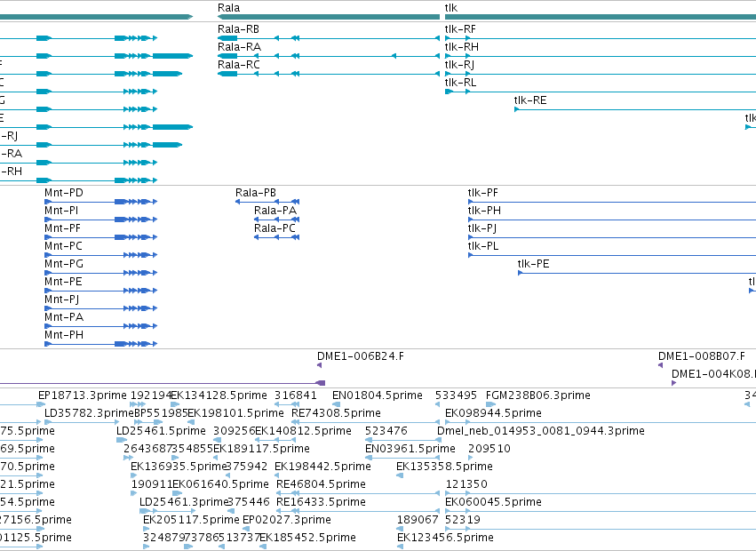Choose EST EP02027.3prime
This screenshot has height=551, width=756.
point(287,521)
